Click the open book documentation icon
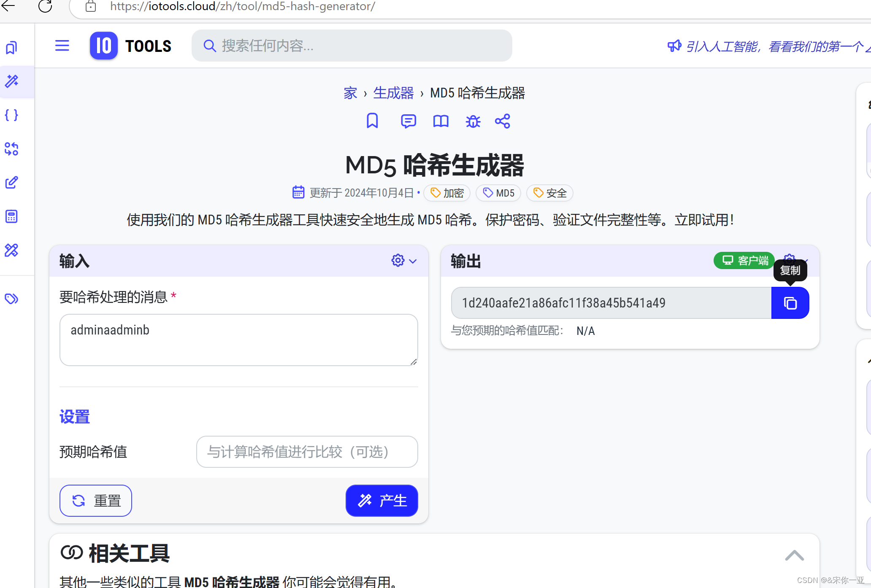Screen dimensions: 871x588 coord(441,121)
